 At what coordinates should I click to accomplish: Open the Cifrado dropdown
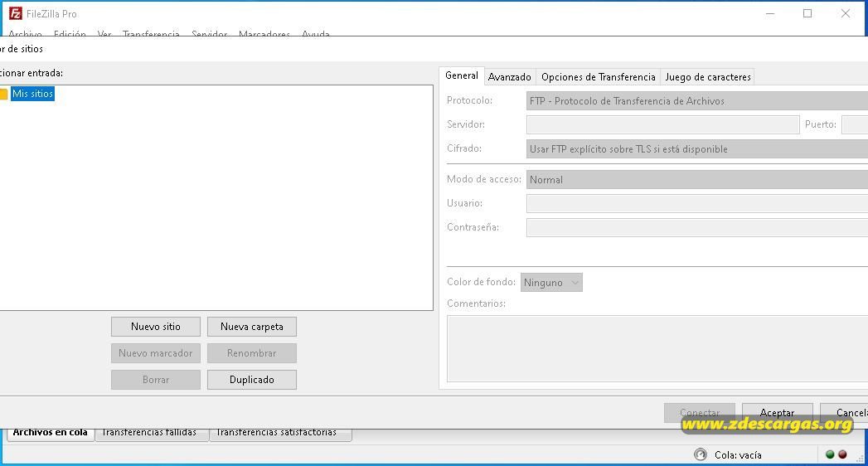(x=697, y=149)
